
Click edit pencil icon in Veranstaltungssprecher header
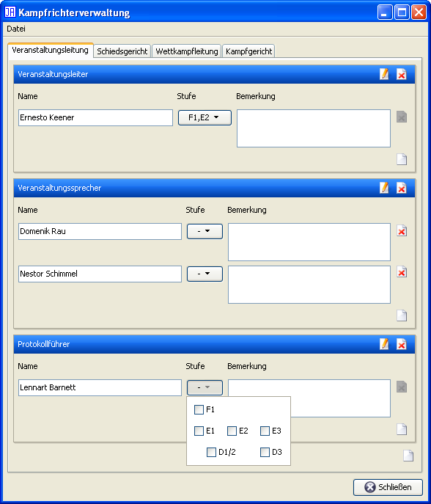(x=384, y=188)
